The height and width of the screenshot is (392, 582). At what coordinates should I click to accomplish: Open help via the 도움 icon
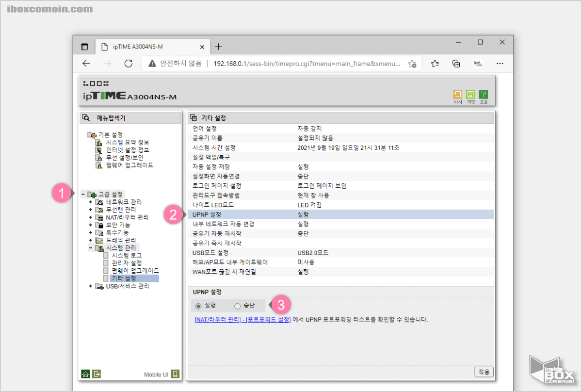483,94
